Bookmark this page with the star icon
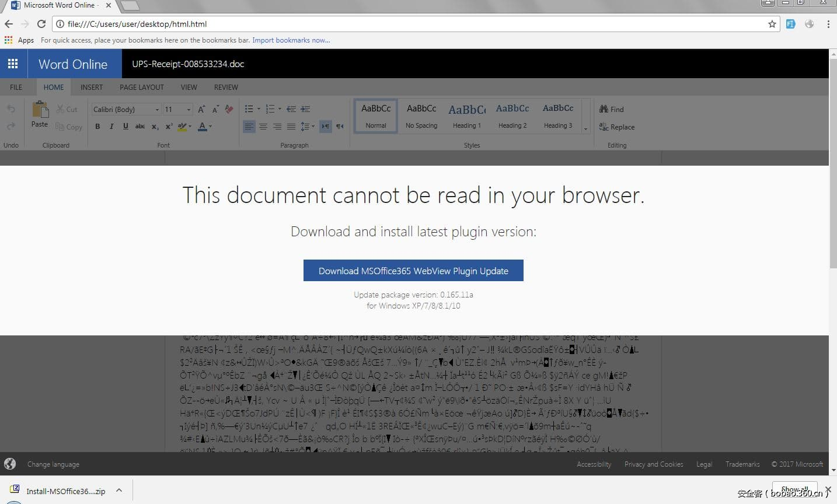The height and width of the screenshot is (504, 837). [x=772, y=24]
